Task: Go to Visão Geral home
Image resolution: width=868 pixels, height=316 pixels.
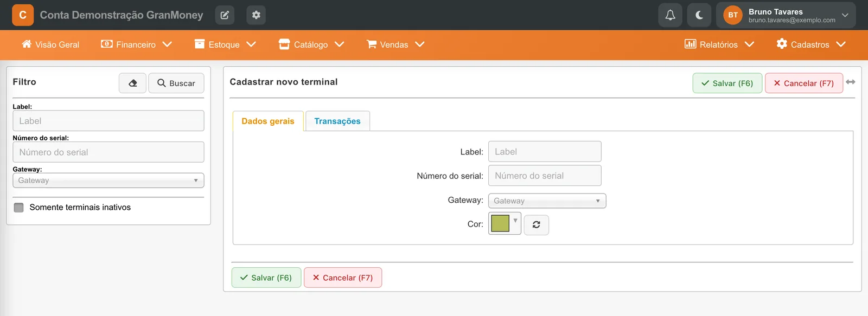Action: coord(50,44)
